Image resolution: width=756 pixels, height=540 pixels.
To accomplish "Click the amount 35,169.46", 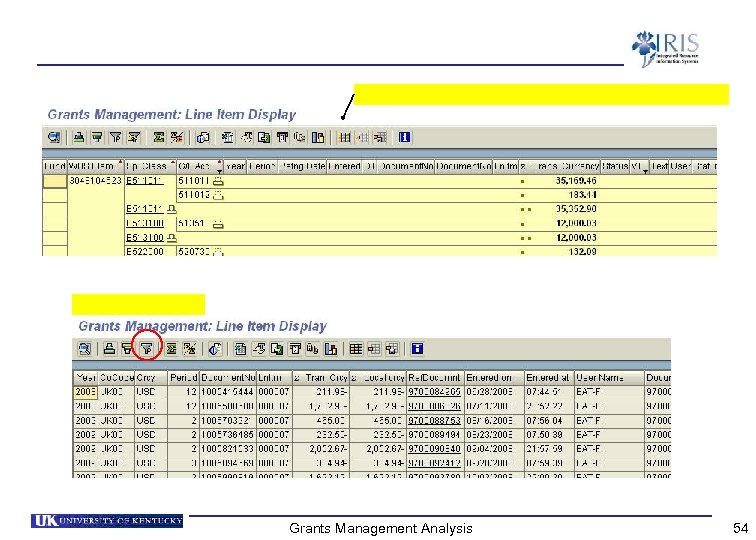I will [576, 181].
